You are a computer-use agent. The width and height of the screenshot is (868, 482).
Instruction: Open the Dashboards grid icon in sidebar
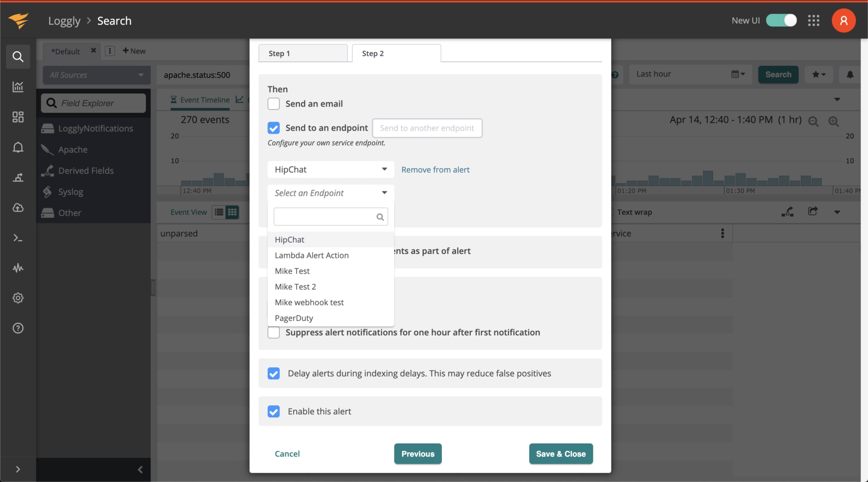tap(18, 117)
